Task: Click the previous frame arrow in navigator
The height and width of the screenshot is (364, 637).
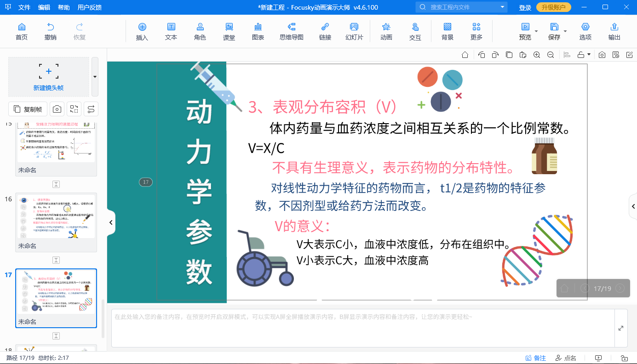Action: pyautogui.click(x=585, y=288)
